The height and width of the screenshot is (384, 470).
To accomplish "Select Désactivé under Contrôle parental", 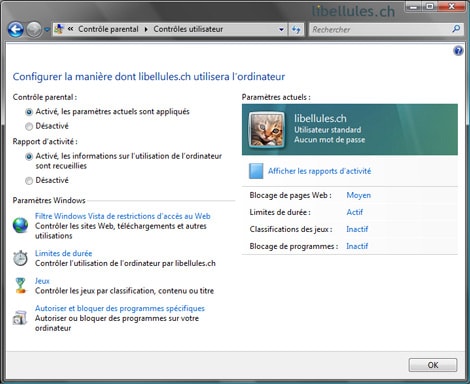I will [x=29, y=126].
